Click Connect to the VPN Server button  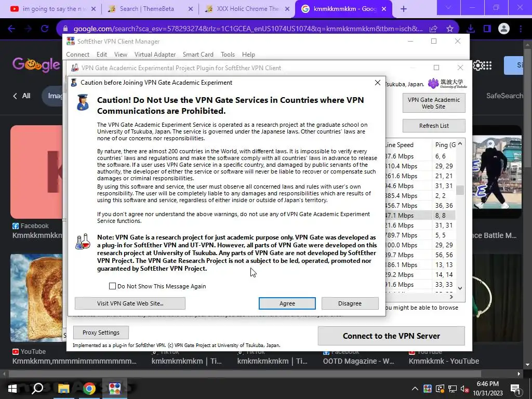click(391, 336)
